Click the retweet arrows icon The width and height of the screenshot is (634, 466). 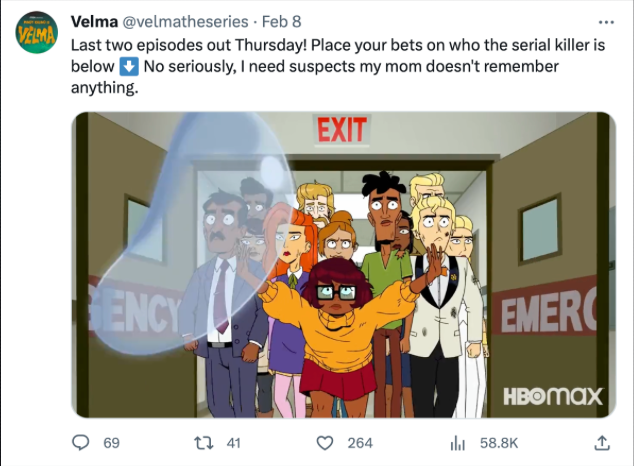204,443
